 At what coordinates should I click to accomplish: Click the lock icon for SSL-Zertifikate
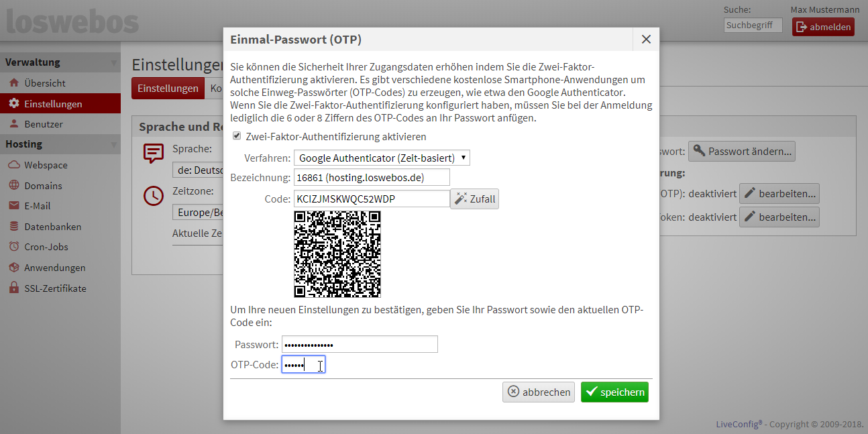click(13, 288)
